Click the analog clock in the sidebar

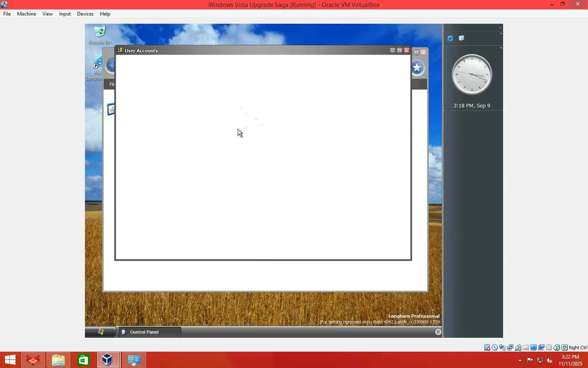point(472,74)
